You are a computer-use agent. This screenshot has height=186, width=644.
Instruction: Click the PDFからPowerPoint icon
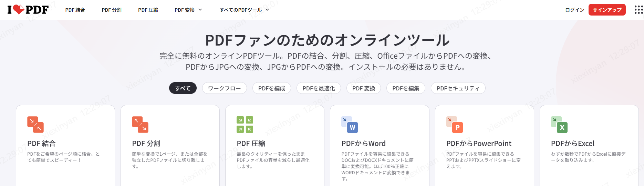pyautogui.click(x=455, y=125)
